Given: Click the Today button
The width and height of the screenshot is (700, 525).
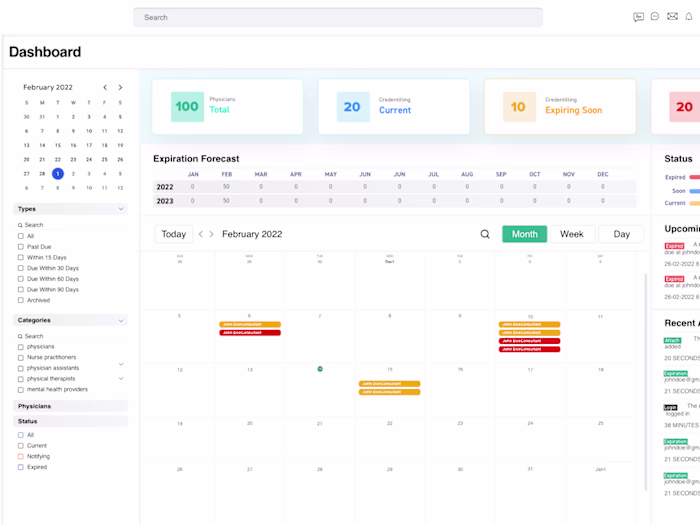Looking at the screenshot, I should point(174,234).
